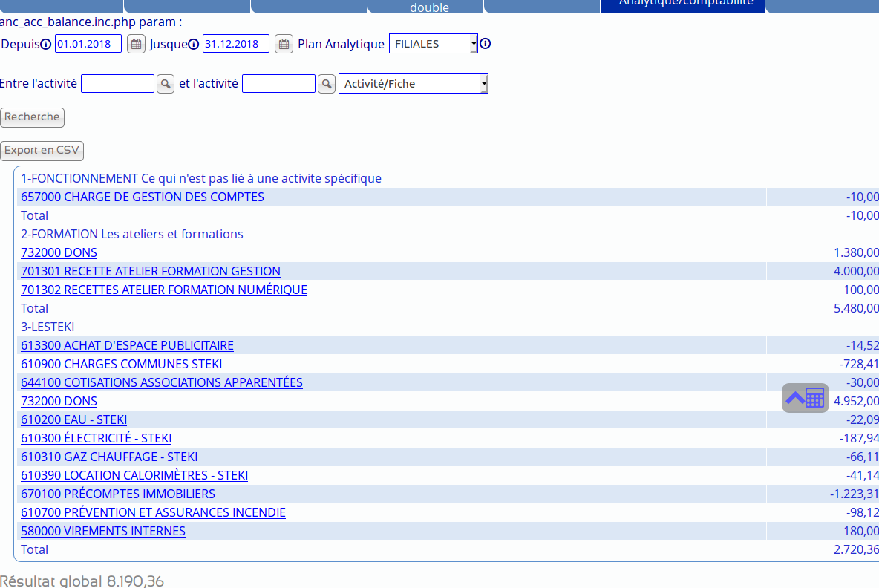Image resolution: width=879 pixels, height=588 pixels.
Task: Open the Activité/Fiche dropdown
Action: pos(414,84)
